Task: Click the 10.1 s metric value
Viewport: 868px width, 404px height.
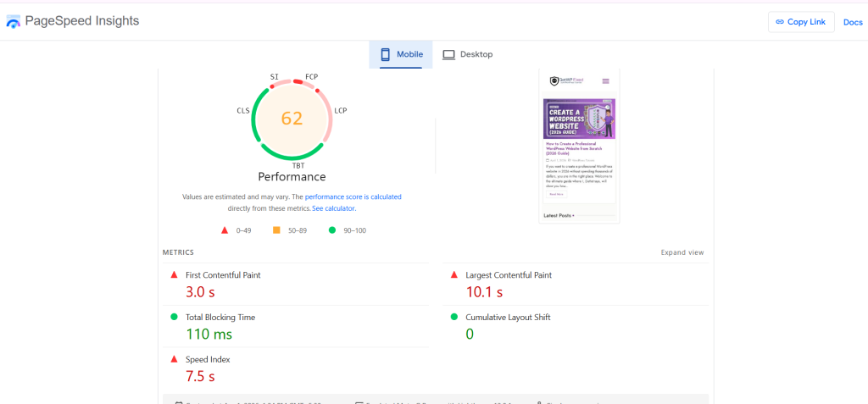Action: point(484,291)
